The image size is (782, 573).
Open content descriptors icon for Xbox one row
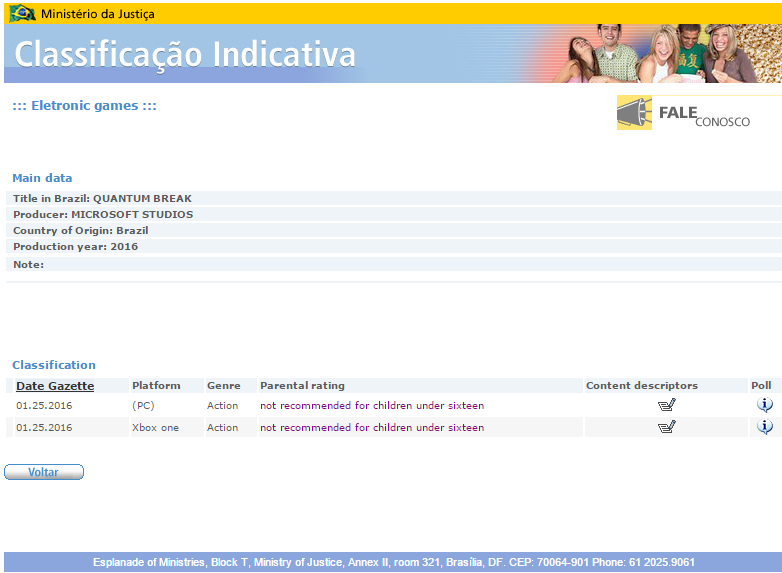[666, 427]
